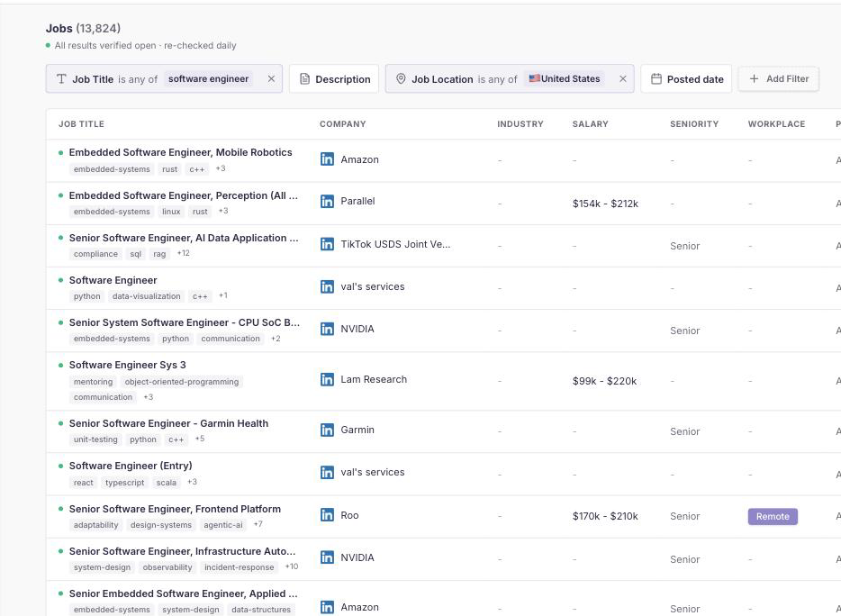841x616 pixels.
Task: Click the LinkedIn icon in Embedded Mobile Robotics row
Action: pos(327,159)
